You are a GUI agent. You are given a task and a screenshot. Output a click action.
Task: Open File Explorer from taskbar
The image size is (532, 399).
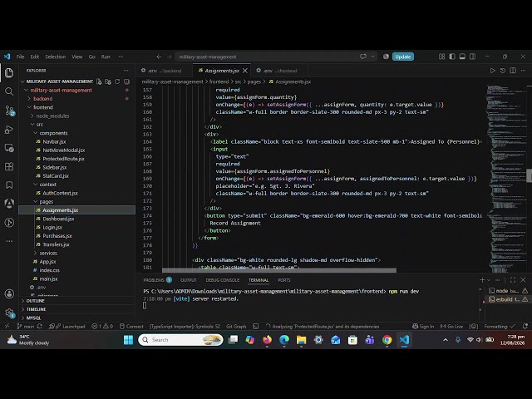pyautogui.click(x=301, y=340)
